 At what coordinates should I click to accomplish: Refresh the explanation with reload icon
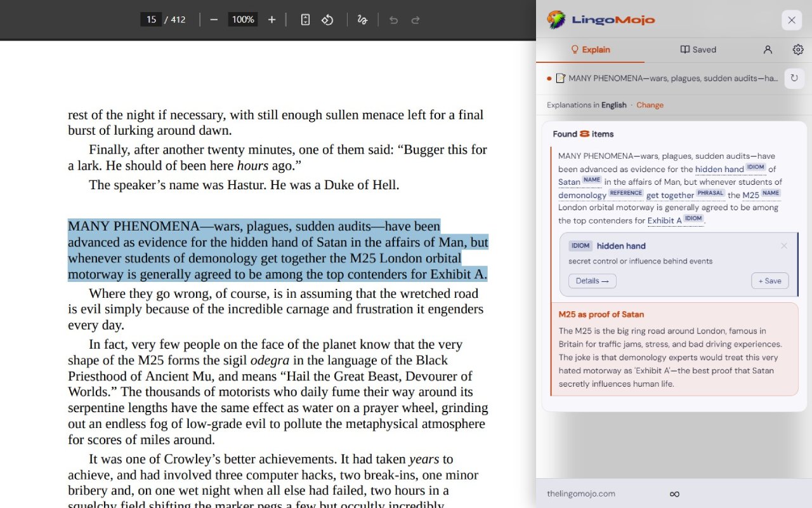click(794, 78)
